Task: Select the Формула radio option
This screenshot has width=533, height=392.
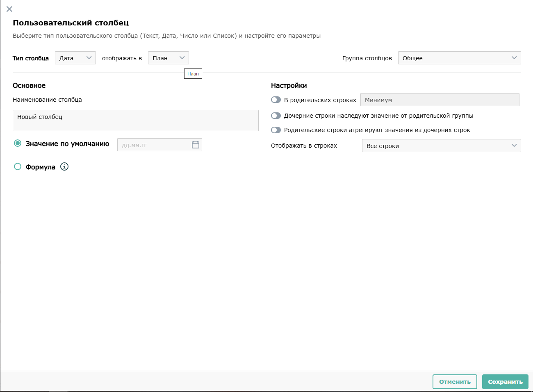Action: point(18,166)
